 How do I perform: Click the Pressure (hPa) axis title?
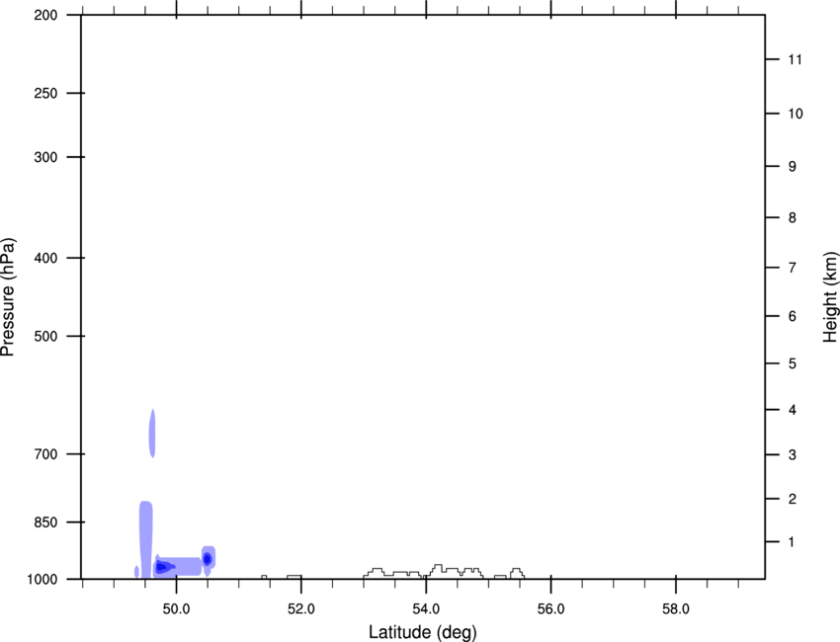tap(8, 297)
